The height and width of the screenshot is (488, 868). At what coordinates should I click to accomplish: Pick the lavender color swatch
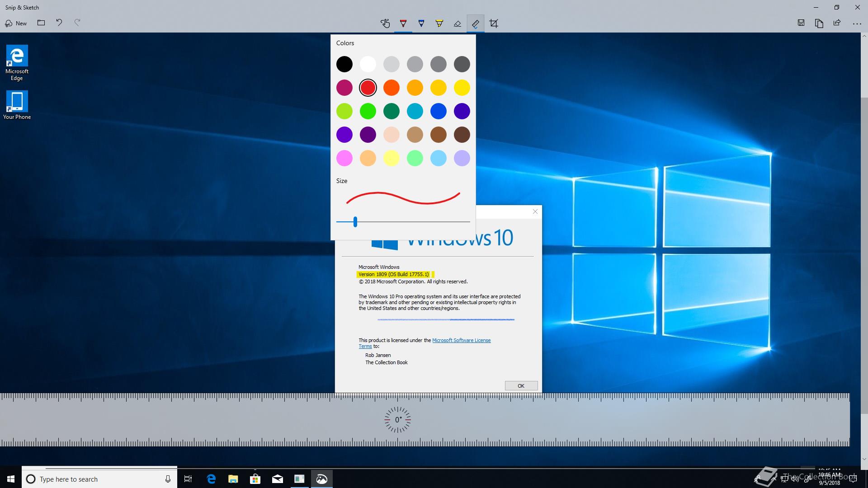pos(462,158)
